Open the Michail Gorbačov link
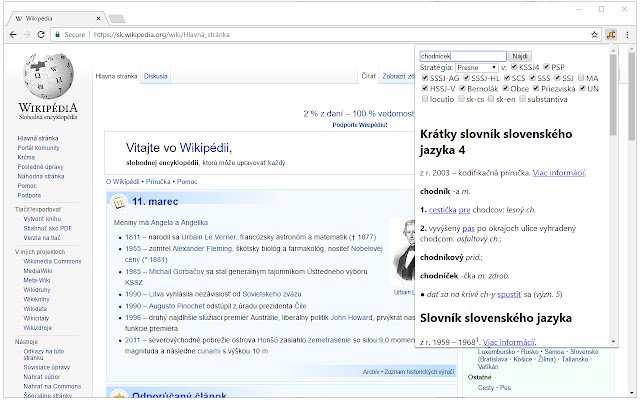 click(x=176, y=271)
